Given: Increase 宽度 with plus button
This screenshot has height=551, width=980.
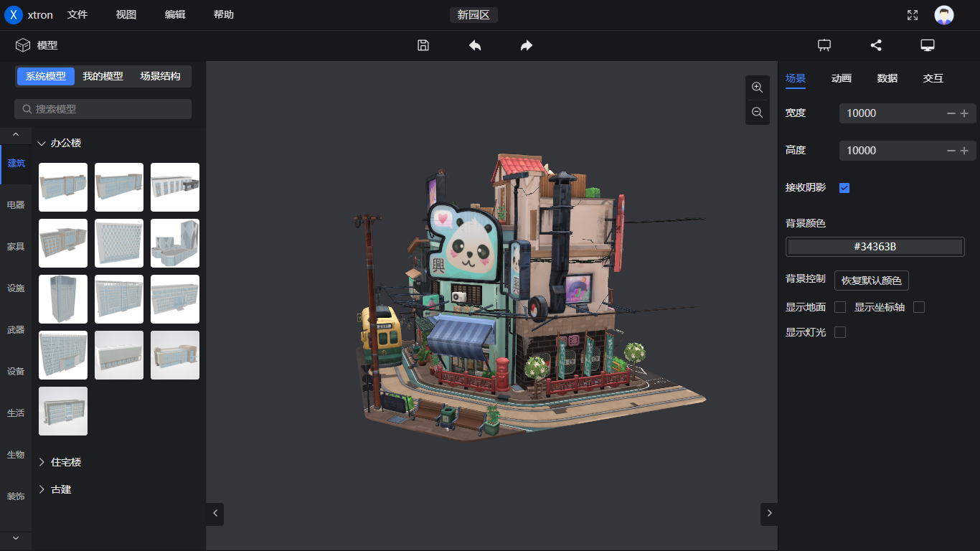Looking at the screenshot, I should (x=964, y=113).
